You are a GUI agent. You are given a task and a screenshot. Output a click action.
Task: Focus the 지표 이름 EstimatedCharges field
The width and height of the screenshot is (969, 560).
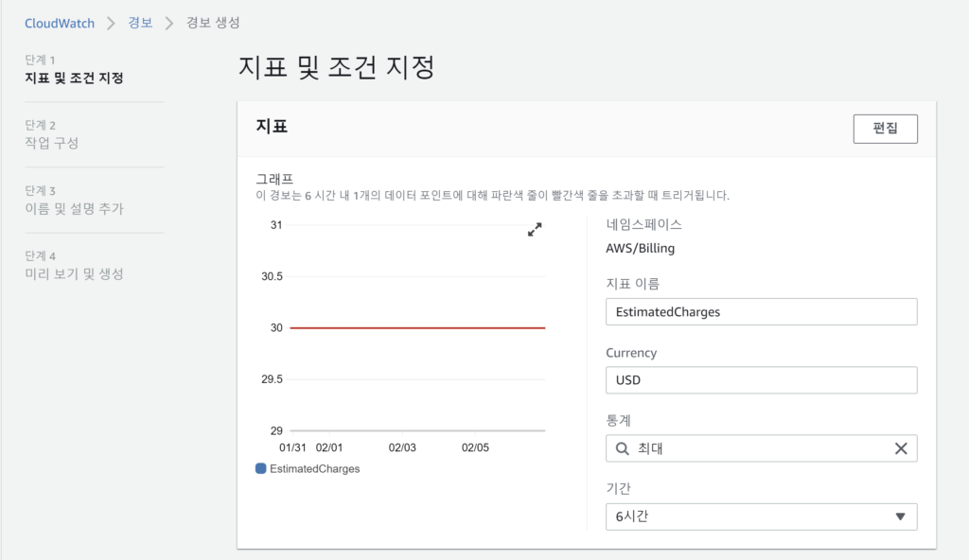coord(761,311)
